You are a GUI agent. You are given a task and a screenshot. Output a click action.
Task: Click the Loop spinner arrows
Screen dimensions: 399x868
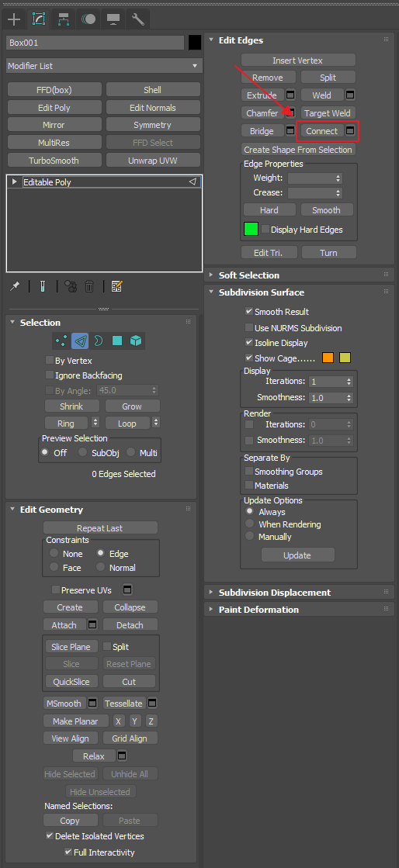pos(156,423)
